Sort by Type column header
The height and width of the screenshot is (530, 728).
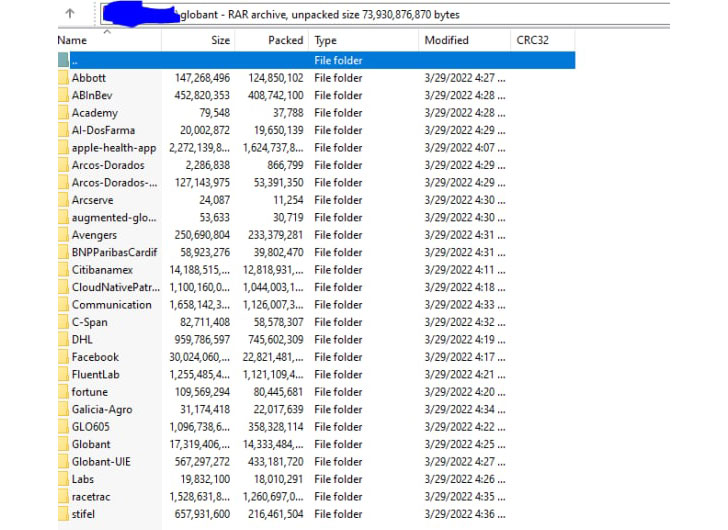tap(326, 40)
